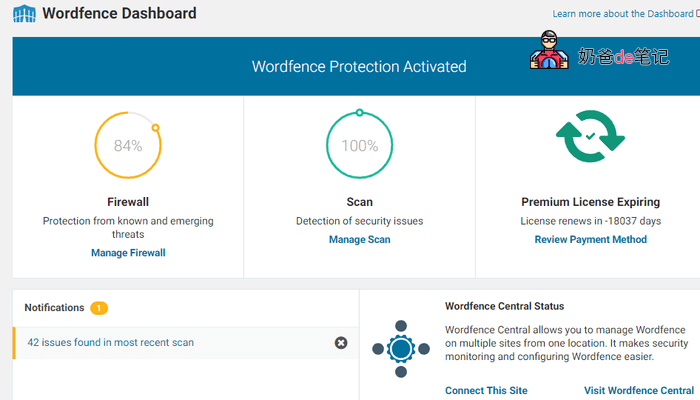Click the Scan 100% progress circle
700x400 pixels.
point(359,145)
